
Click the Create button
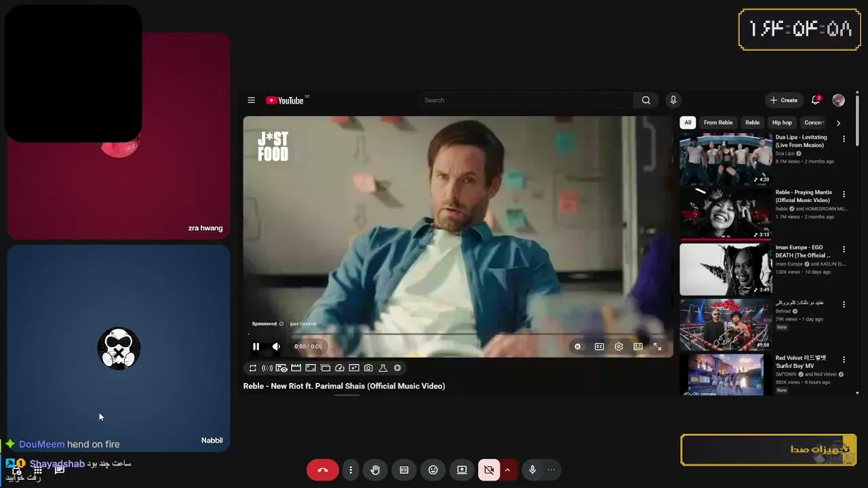[x=784, y=100]
